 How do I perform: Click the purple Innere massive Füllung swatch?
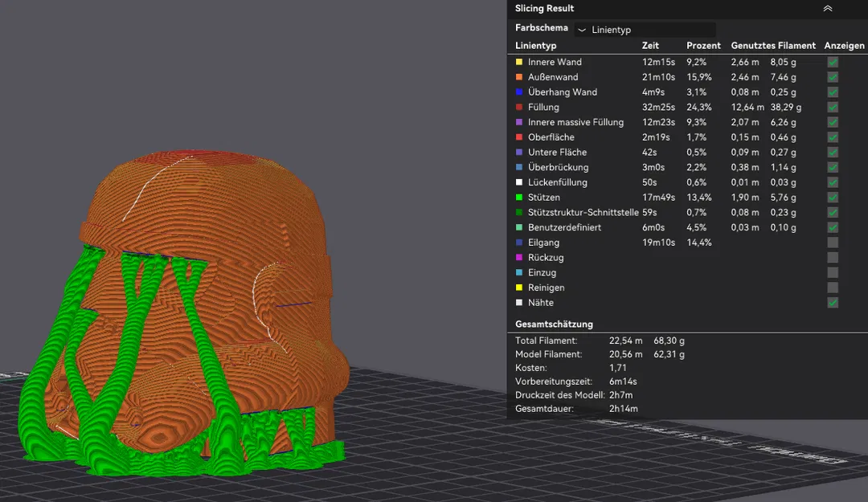click(x=519, y=122)
